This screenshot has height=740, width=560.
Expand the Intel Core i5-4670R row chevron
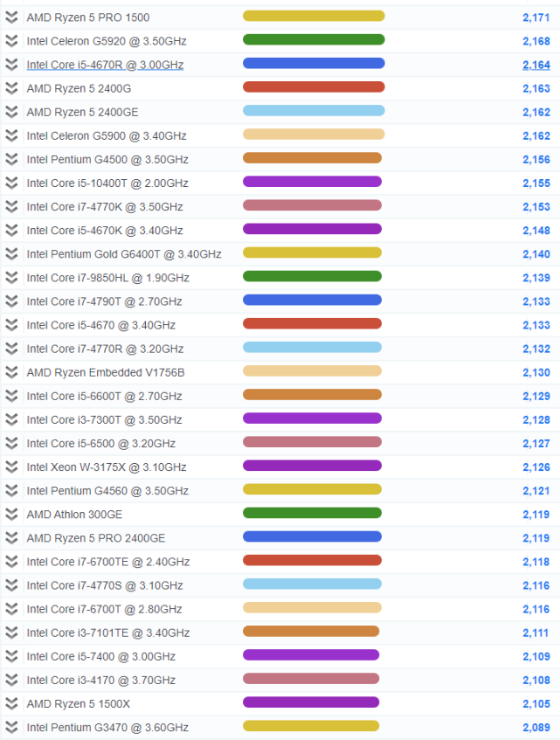[x=11, y=65]
